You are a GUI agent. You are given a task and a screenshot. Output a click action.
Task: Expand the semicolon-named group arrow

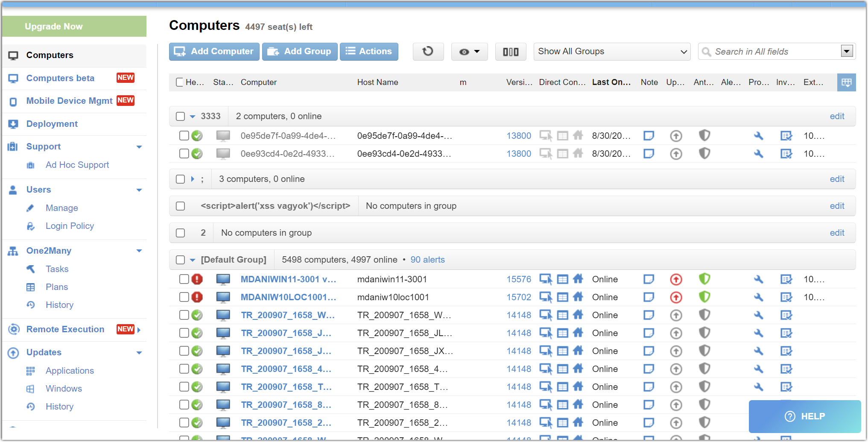(193, 179)
